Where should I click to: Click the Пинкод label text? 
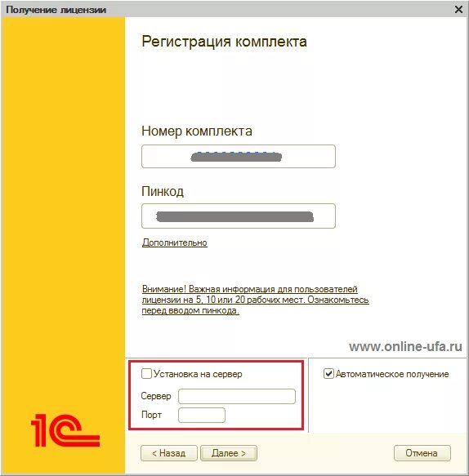click(x=163, y=192)
